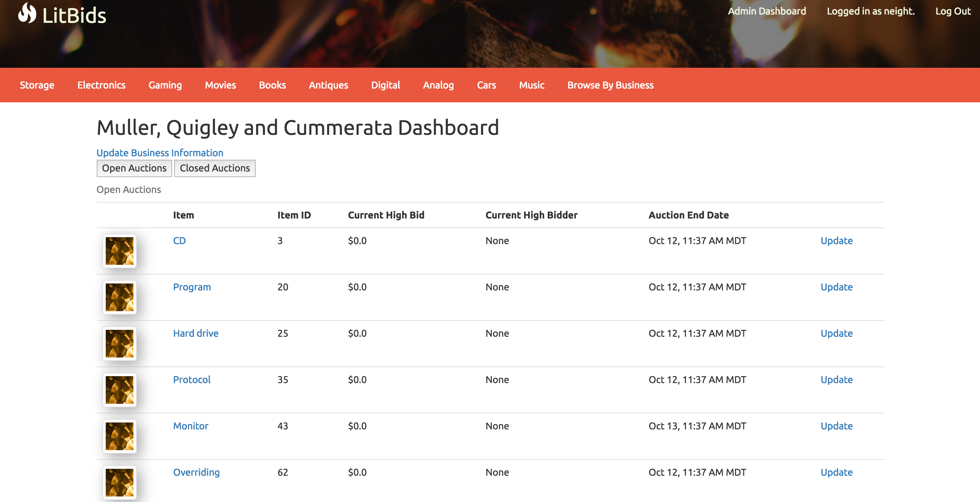The width and height of the screenshot is (980, 502).
Task: Open the Protocol item link
Action: click(192, 380)
